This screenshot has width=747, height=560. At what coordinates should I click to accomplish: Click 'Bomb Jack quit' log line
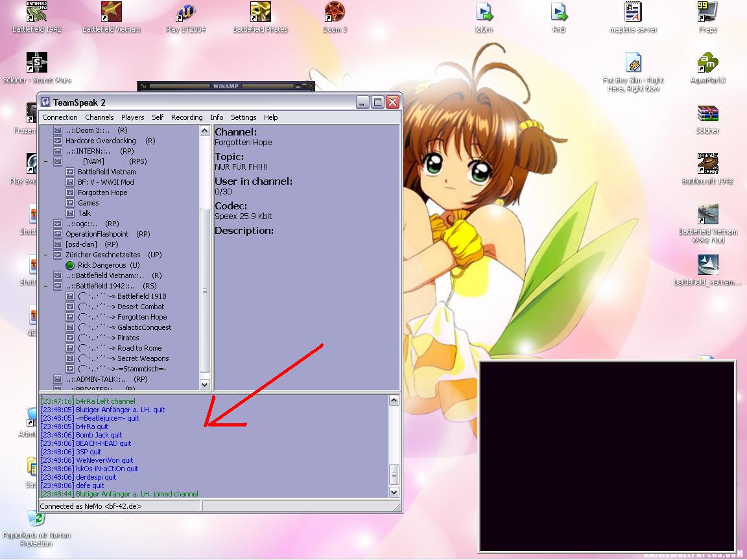click(81, 435)
